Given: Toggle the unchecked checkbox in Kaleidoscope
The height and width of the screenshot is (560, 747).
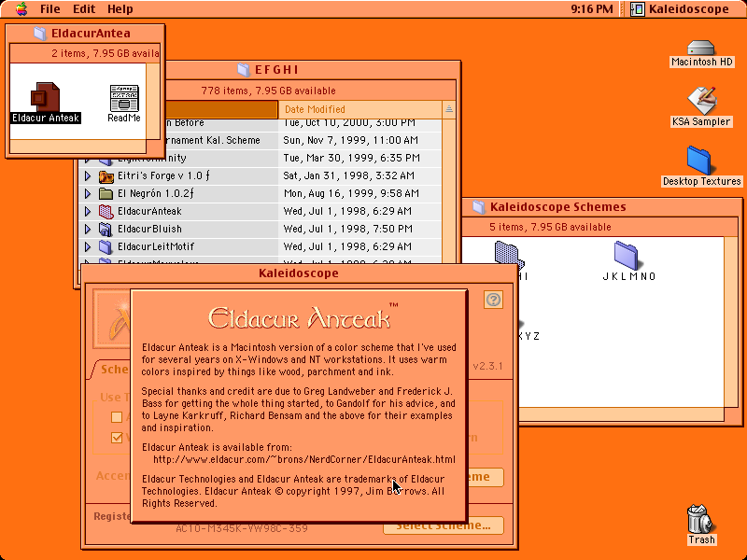Looking at the screenshot, I should pyautogui.click(x=116, y=417).
